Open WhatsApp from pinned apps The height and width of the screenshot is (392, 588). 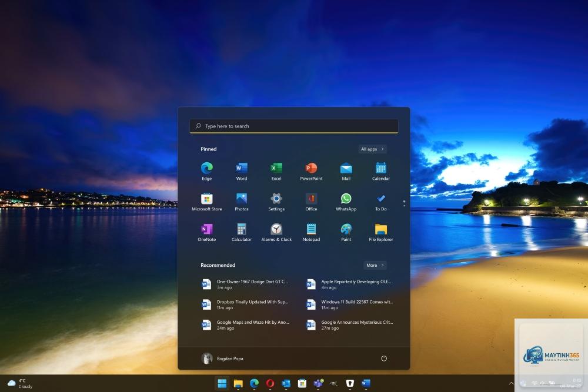pos(346,202)
